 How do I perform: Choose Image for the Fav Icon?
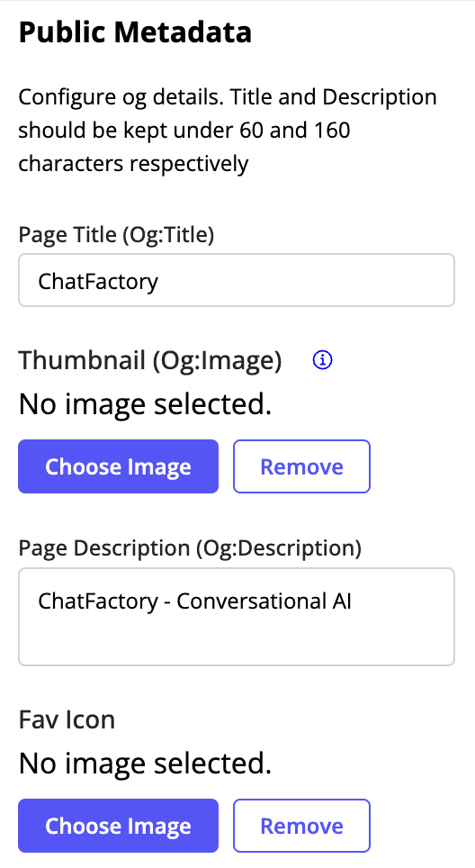119,826
